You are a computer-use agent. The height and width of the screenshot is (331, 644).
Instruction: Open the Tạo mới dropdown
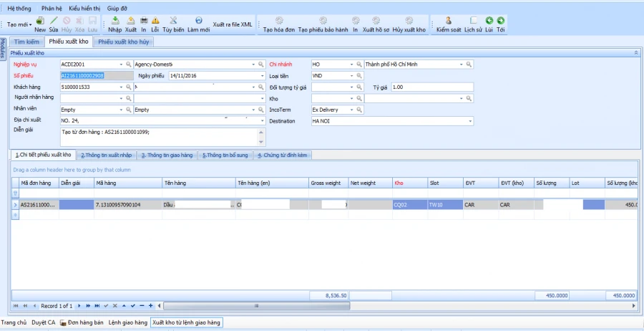(x=19, y=24)
